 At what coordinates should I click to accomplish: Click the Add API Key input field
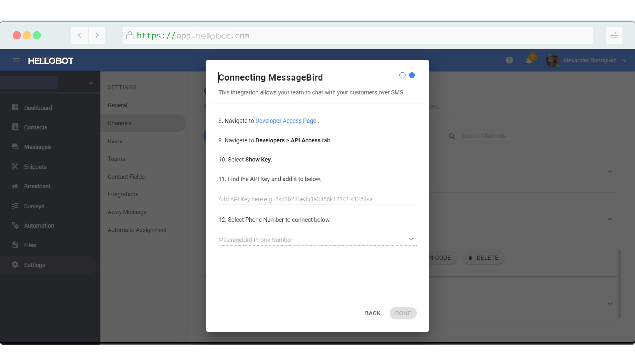(317, 199)
